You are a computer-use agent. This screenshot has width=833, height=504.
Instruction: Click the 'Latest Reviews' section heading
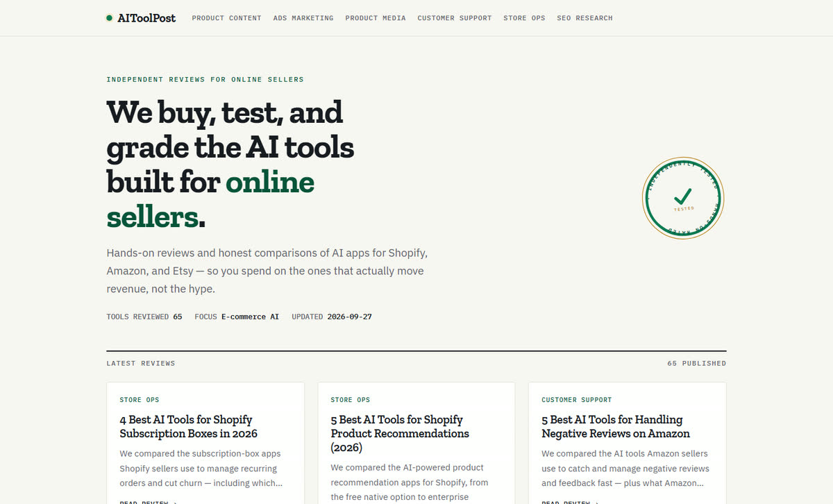click(x=141, y=363)
